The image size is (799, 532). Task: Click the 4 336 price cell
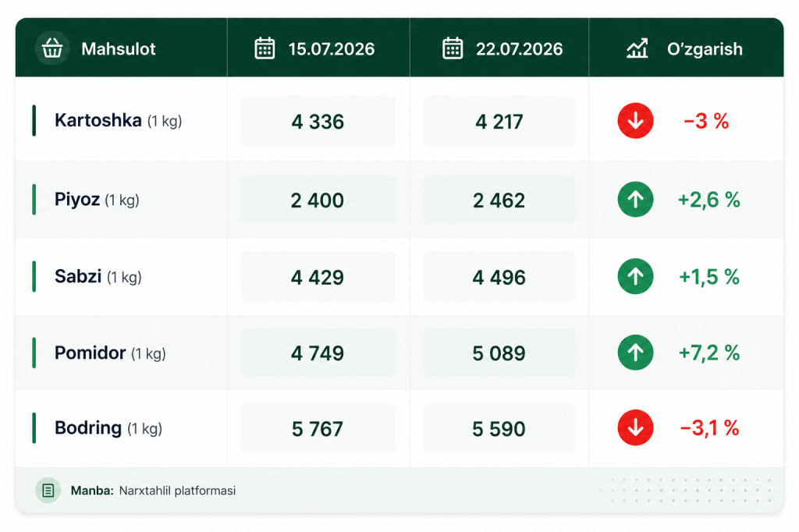tap(318, 121)
